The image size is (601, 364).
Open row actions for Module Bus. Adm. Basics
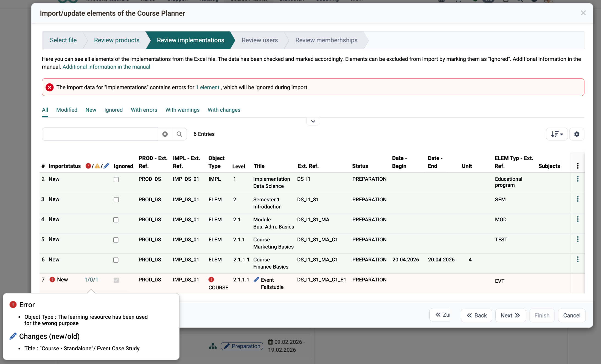tap(578, 219)
